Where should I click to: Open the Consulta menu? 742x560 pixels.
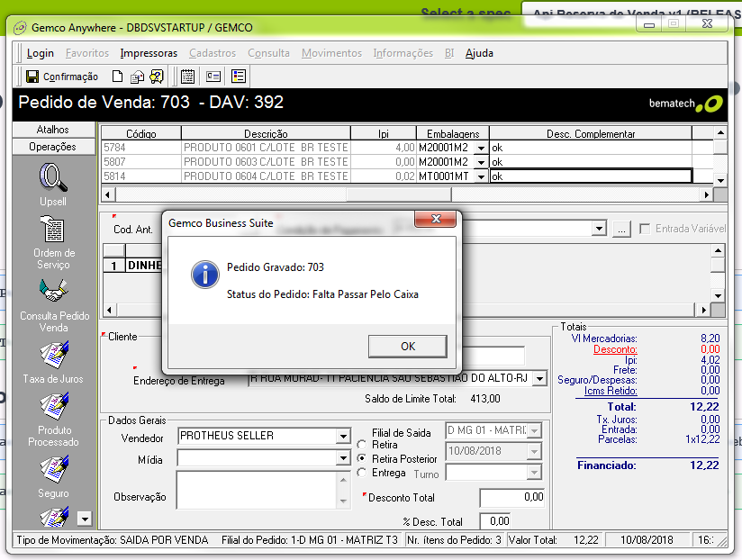(x=268, y=53)
